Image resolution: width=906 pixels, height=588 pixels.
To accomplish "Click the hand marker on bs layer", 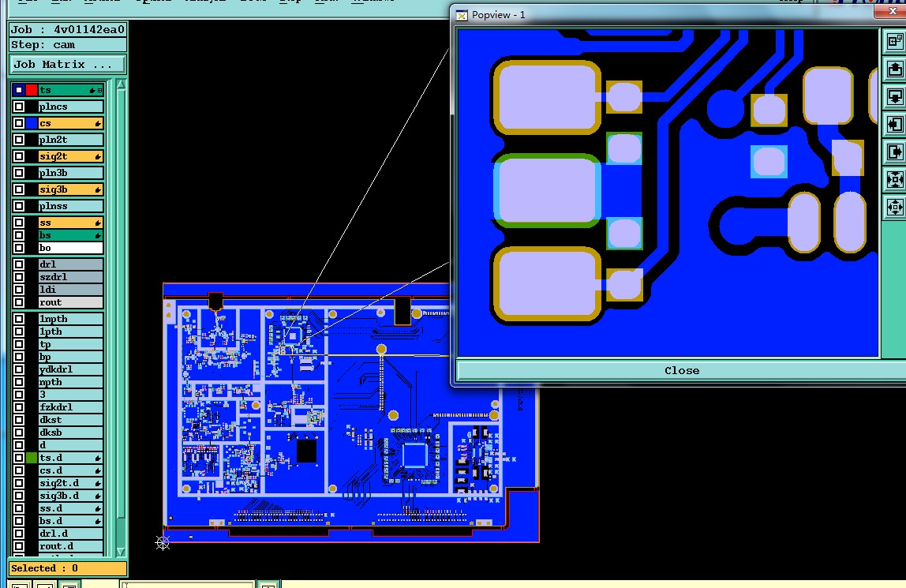I will pyautogui.click(x=98, y=236).
